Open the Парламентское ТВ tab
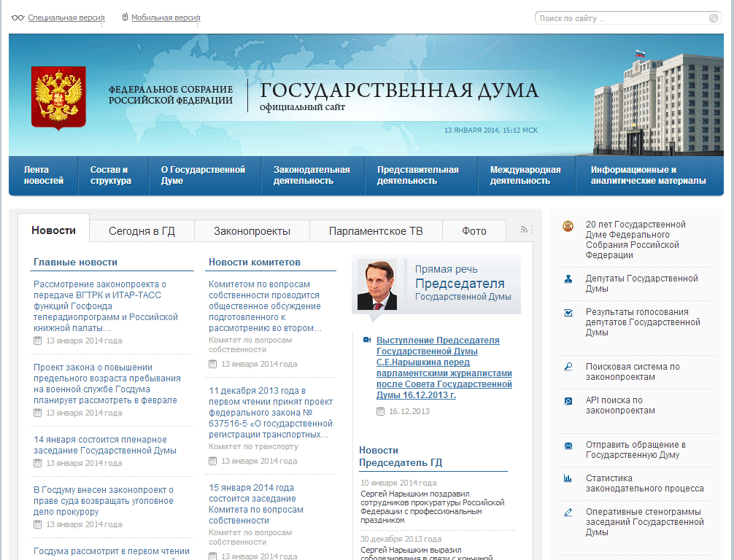 tap(375, 231)
